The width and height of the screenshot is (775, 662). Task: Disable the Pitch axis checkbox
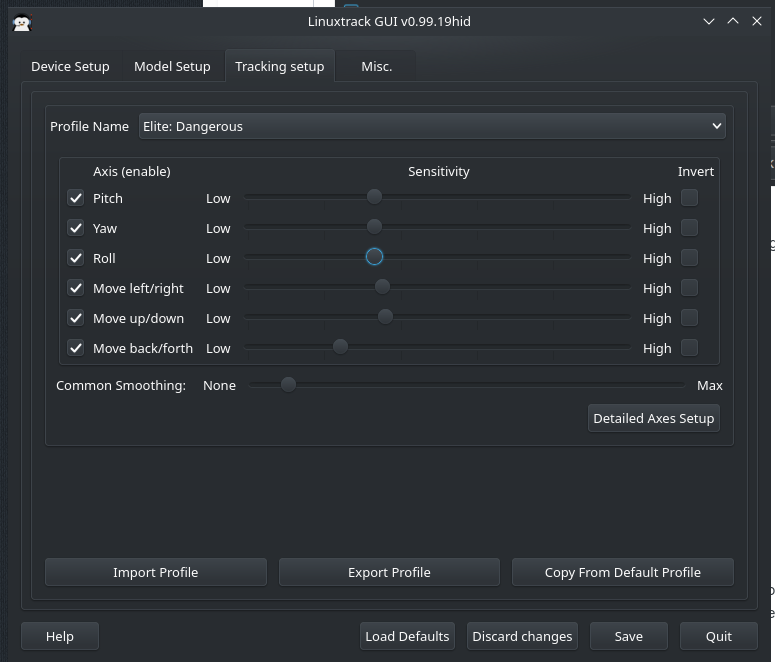click(76, 198)
